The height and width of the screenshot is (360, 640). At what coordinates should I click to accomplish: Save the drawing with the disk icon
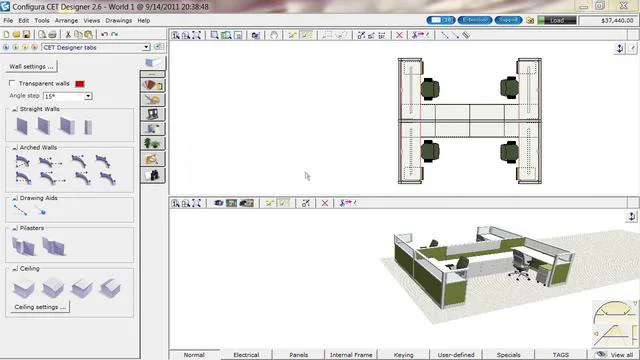pyautogui.click(x=27, y=35)
